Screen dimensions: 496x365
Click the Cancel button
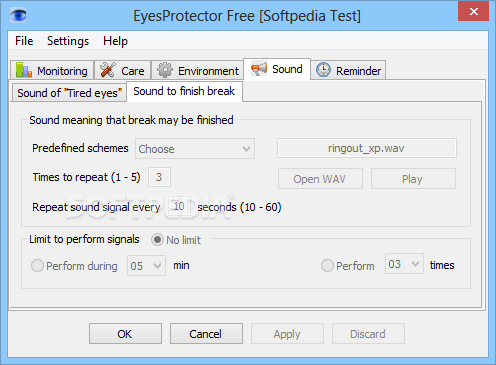click(x=206, y=333)
